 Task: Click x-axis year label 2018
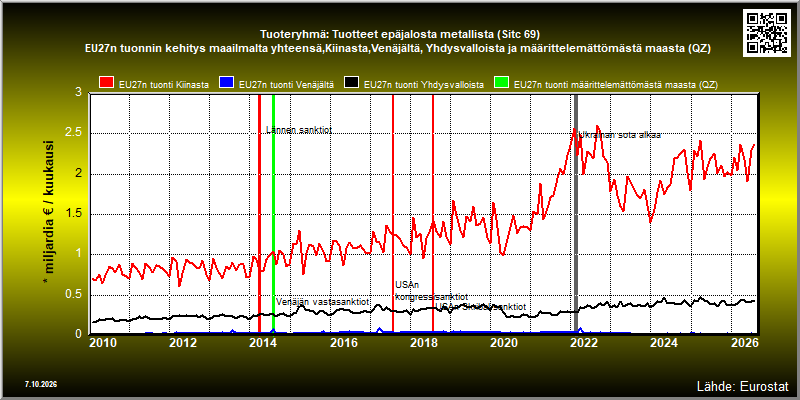[423, 342]
